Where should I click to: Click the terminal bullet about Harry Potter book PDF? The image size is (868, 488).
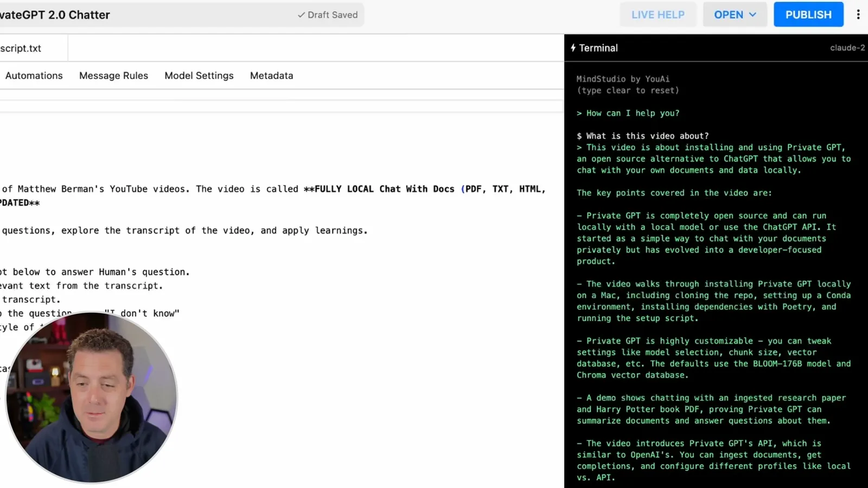tap(711, 409)
